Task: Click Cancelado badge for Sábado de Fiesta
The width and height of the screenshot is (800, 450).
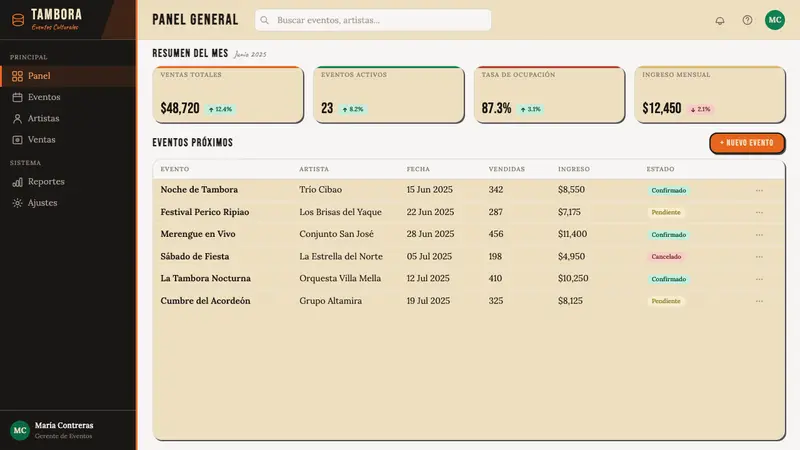Action: pyautogui.click(x=666, y=257)
